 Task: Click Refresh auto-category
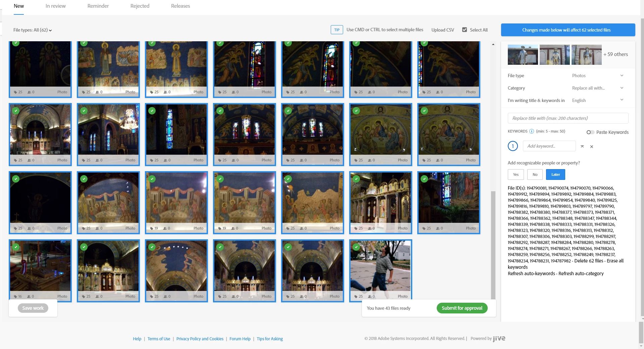pyautogui.click(x=581, y=273)
